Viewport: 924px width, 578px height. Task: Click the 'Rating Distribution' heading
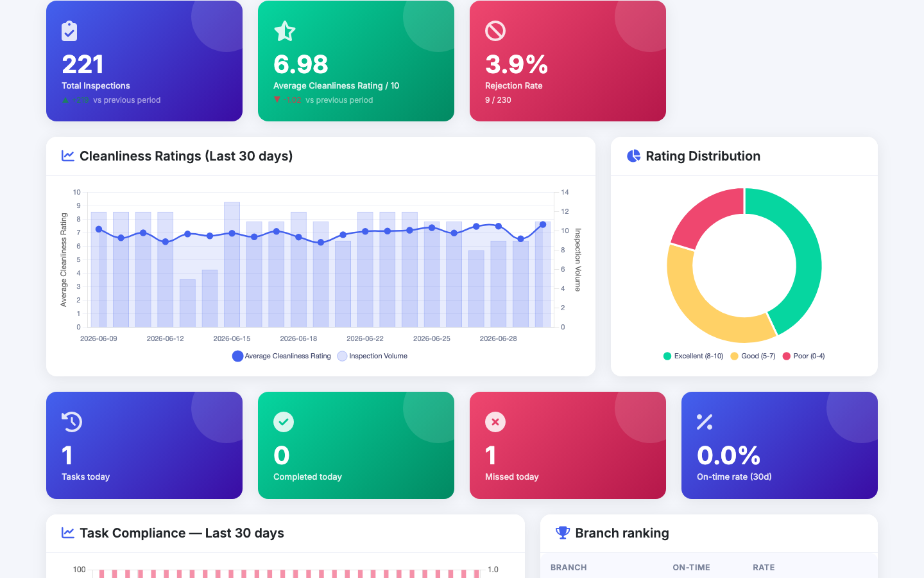[x=703, y=156]
